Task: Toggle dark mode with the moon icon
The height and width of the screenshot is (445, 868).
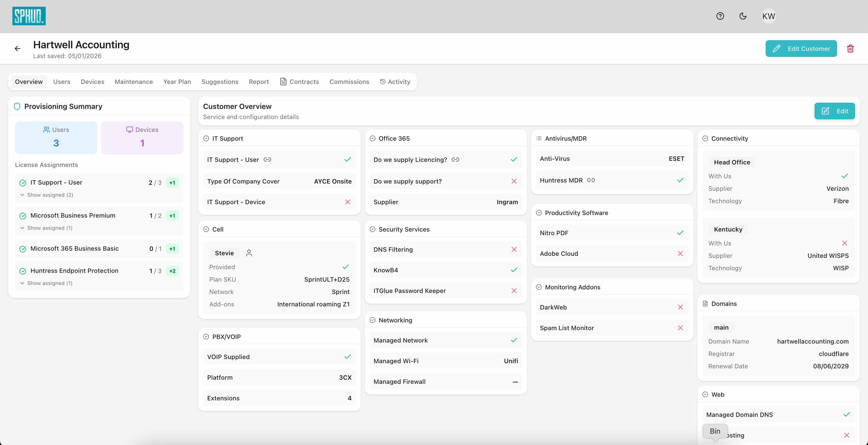Action: pyautogui.click(x=743, y=16)
